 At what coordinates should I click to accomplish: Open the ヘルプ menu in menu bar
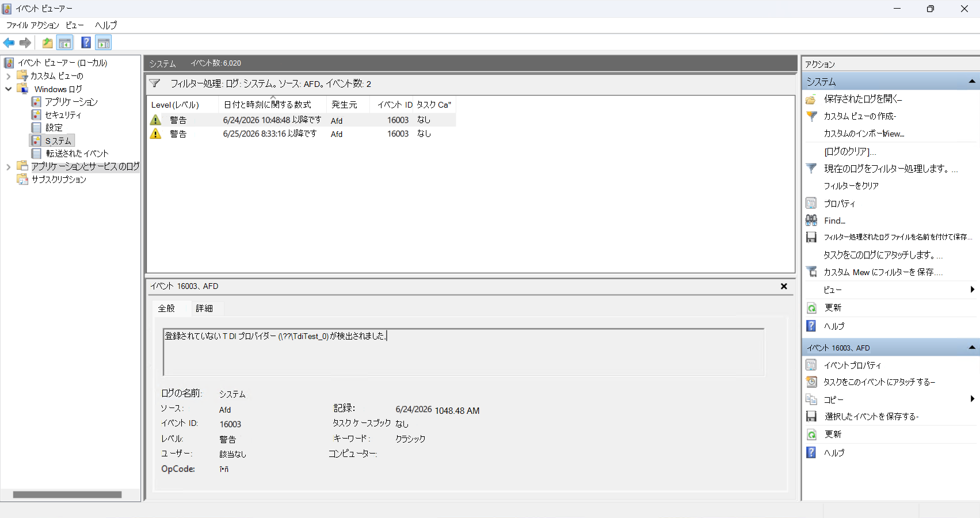(x=106, y=25)
